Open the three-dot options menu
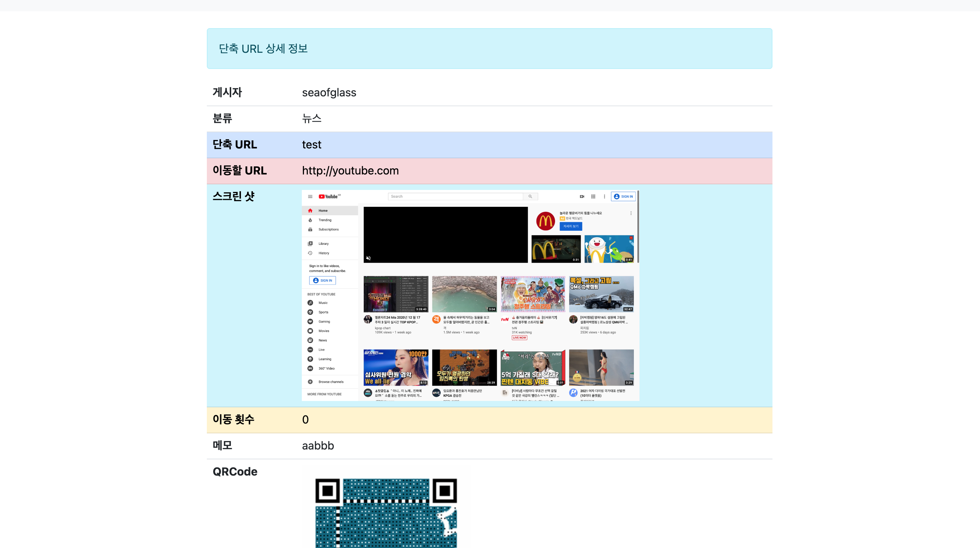 click(x=604, y=196)
